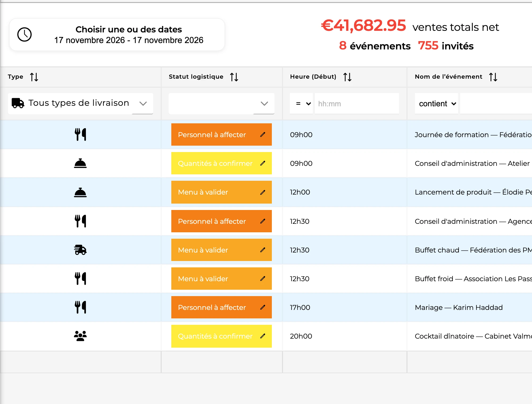Viewport: 532px width, 404px height.
Task: Sort by Heure (Début) arrows
Action: point(347,77)
